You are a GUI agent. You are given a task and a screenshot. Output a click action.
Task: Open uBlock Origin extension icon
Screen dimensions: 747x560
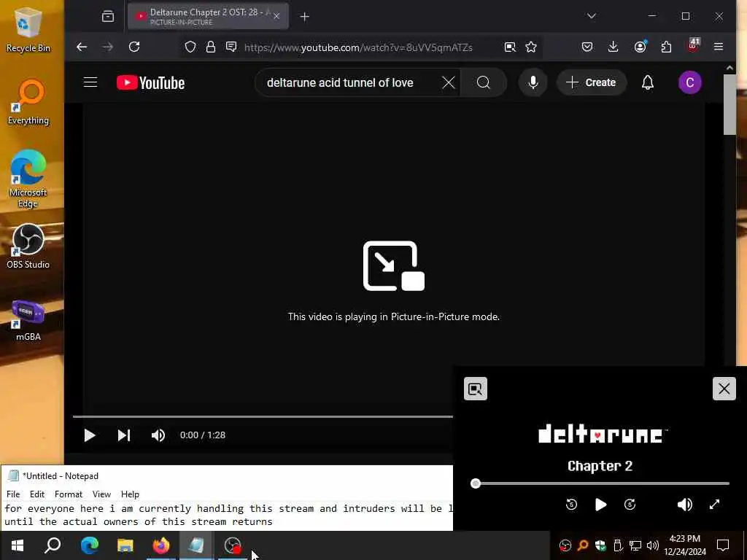693,46
